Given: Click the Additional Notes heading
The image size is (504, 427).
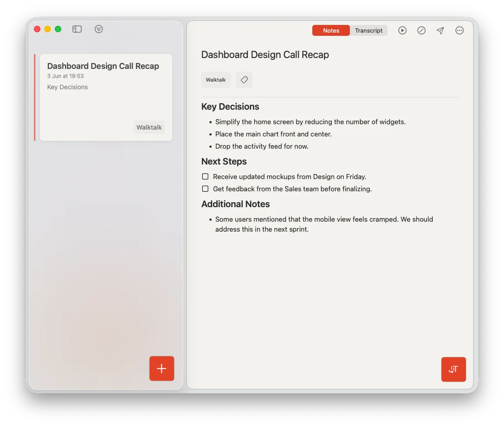Looking at the screenshot, I should pyautogui.click(x=236, y=204).
